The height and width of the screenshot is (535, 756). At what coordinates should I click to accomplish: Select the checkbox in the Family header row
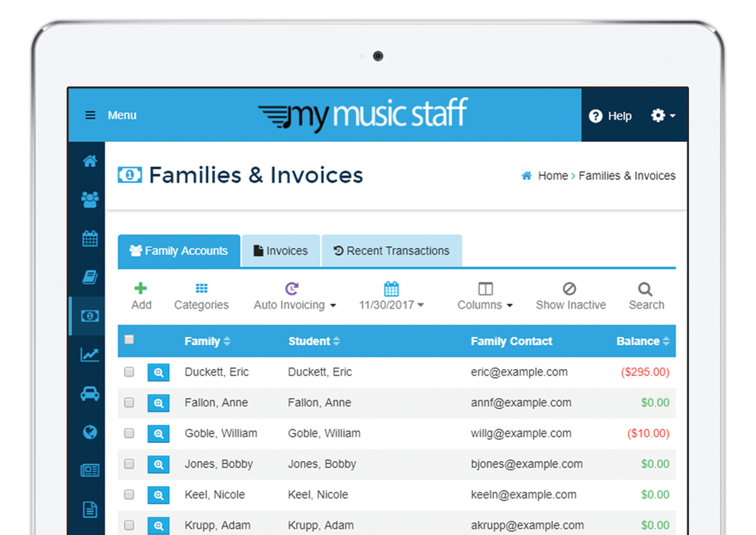129,340
